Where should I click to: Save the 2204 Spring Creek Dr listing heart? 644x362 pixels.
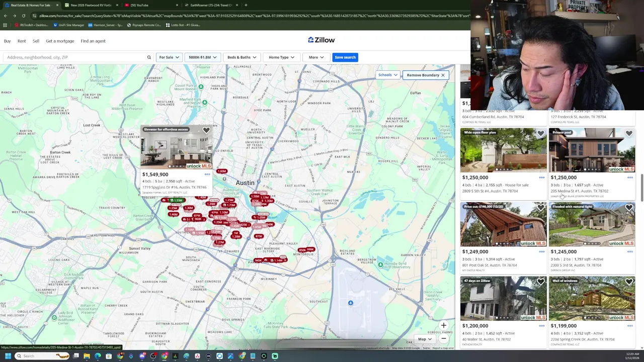(x=629, y=282)
